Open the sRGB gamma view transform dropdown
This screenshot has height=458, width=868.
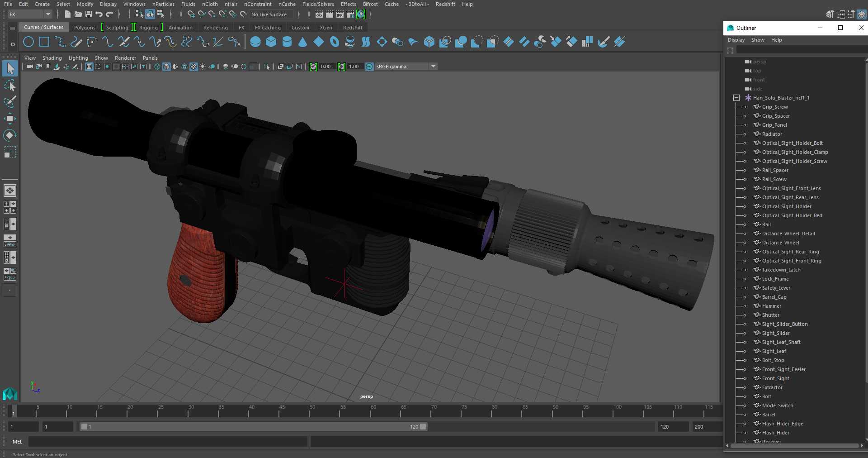(406, 67)
